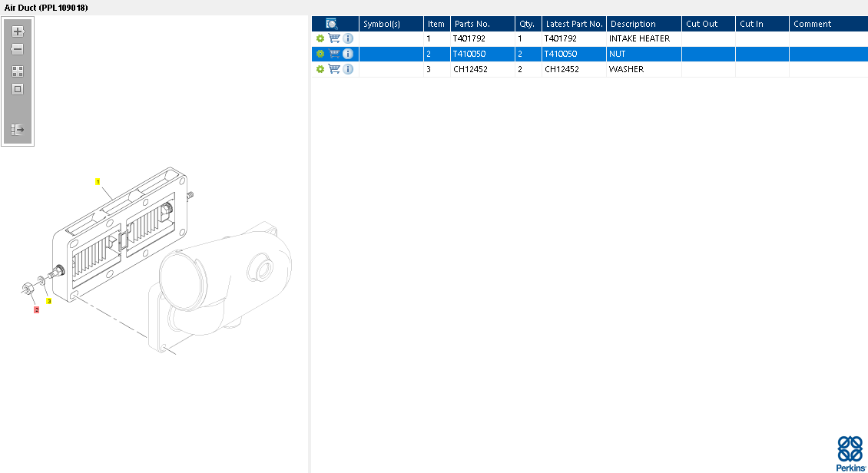The width and height of the screenshot is (868, 473).
Task: Click latest part number T401792
Action: 560,38
